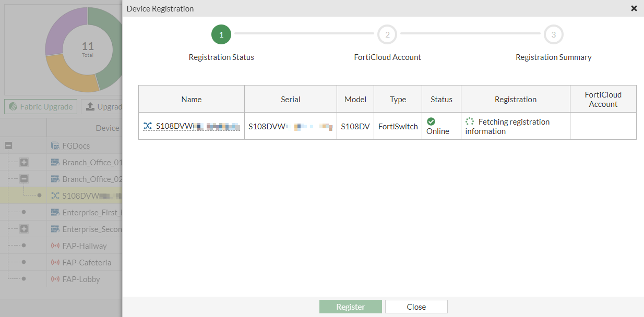This screenshot has height=317, width=644.
Task: Click the 11 Total chart center
Action: click(x=88, y=49)
